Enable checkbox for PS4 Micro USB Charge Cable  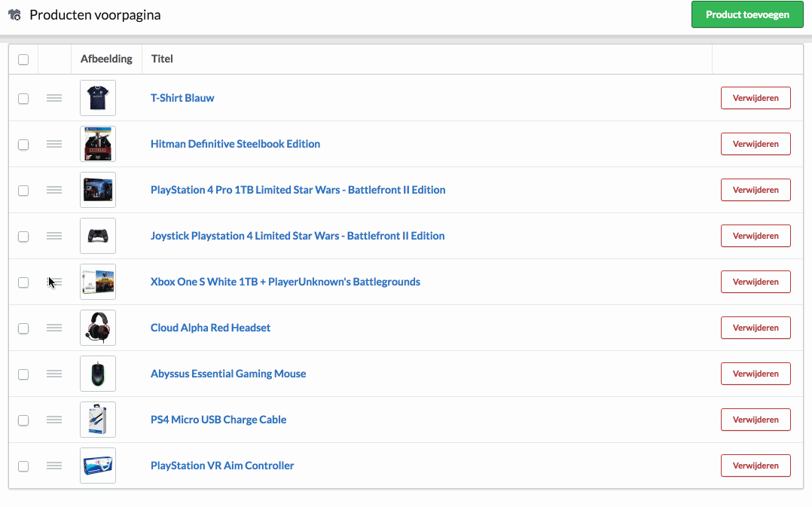[x=23, y=420]
